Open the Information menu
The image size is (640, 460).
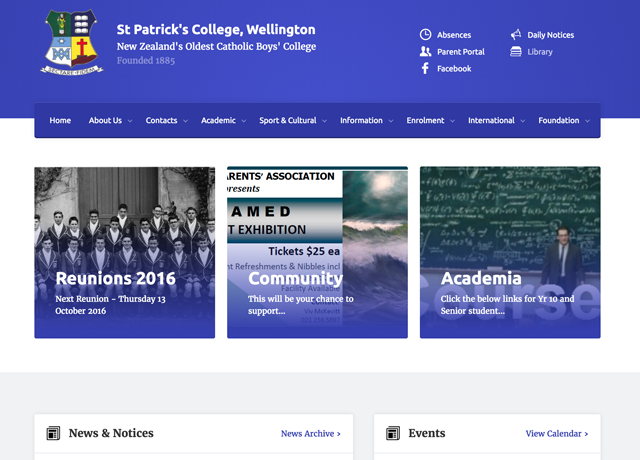tap(361, 120)
